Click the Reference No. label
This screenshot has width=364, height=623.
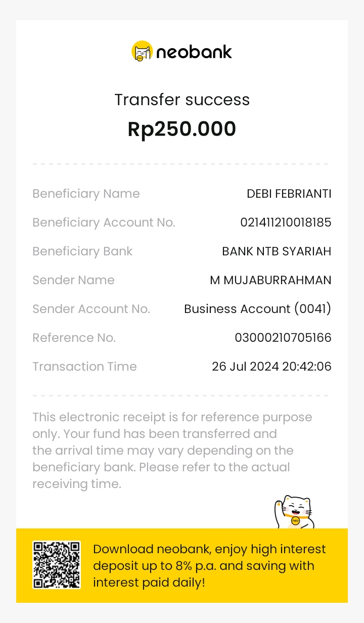point(74,338)
